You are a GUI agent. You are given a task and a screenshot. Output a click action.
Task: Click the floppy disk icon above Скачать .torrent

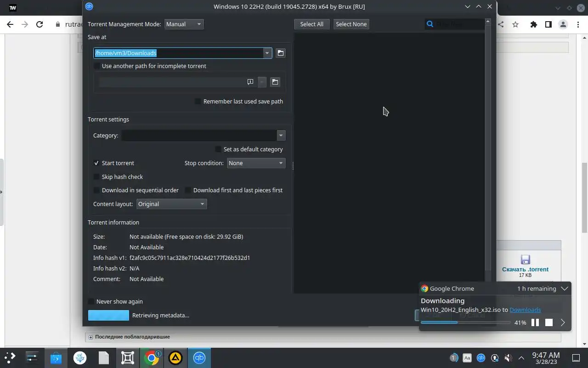tap(525, 260)
